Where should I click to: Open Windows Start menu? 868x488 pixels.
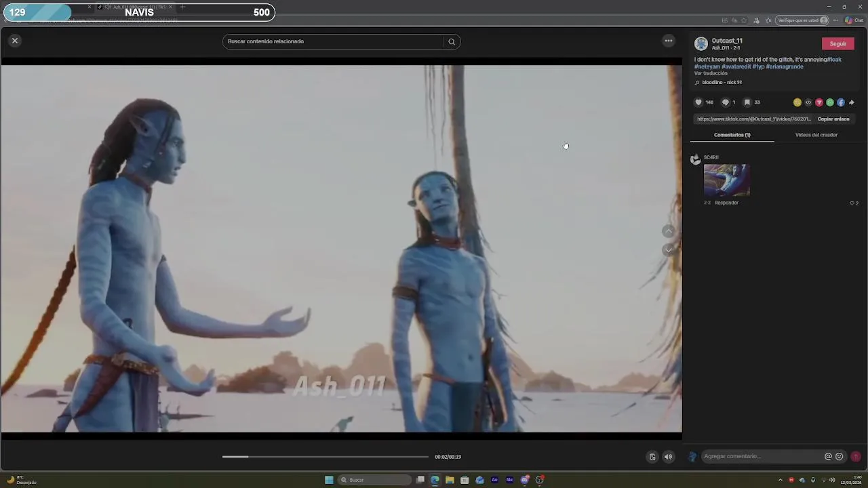click(x=329, y=480)
